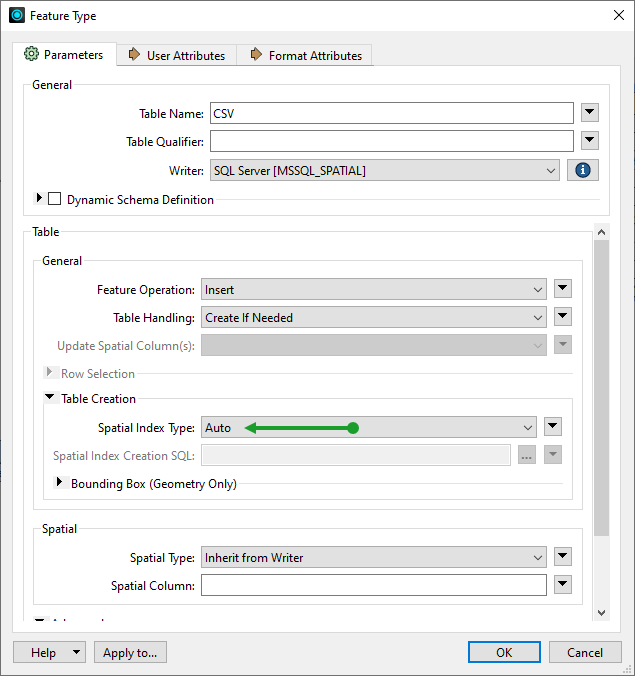Click the Table Name input field
Image resolution: width=635 pixels, height=676 pixels.
(391, 113)
